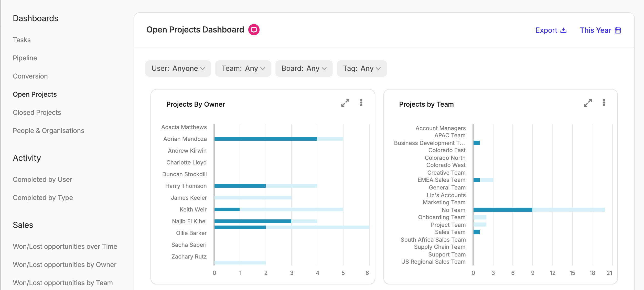Open the Tag: Any filter dropdown
This screenshot has width=644, height=290.
[362, 69]
